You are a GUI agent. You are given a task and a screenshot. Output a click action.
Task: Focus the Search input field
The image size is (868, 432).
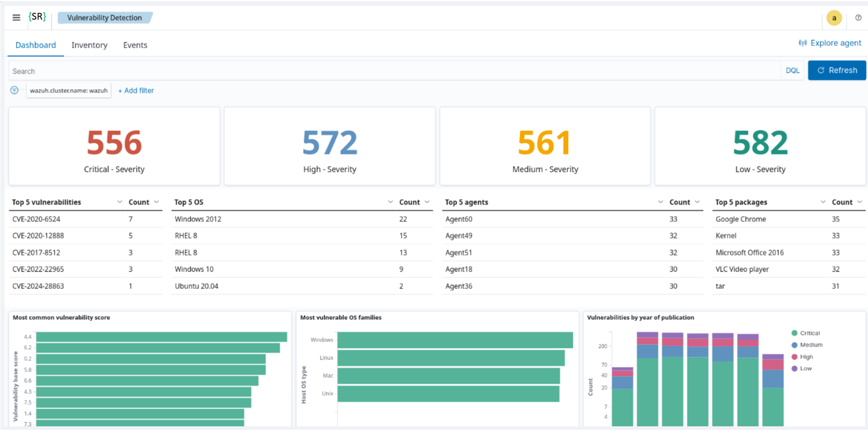(x=393, y=71)
